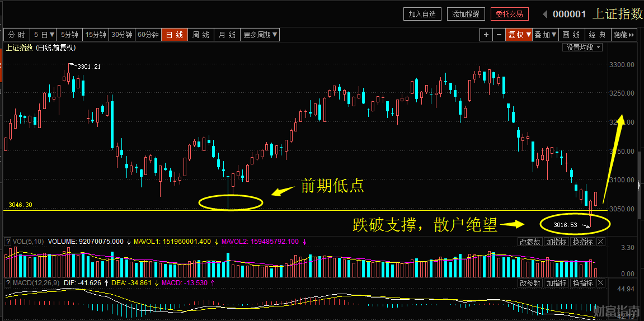Select the 日线 daily chart tab
Viewport: 644px width, 321px height.
tap(175, 35)
